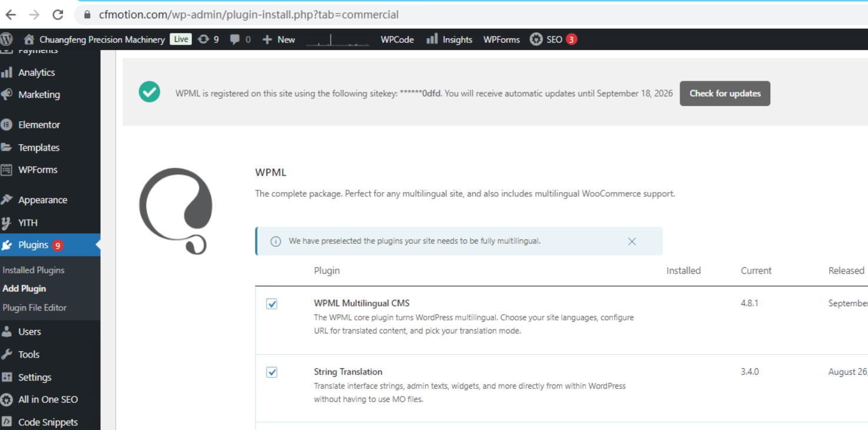The height and width of the screenshot is (430, 868).
Task: Click the home icon beside the site name
Action: point(29,39)
